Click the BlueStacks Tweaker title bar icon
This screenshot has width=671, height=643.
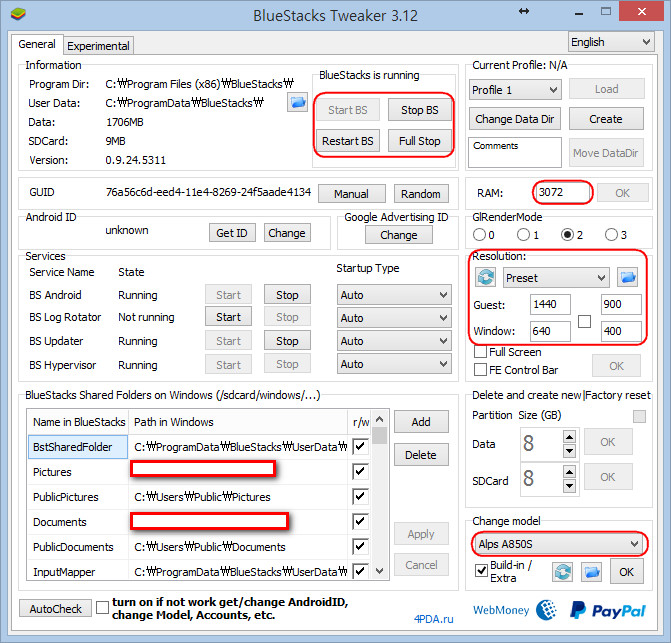(14, 13)
